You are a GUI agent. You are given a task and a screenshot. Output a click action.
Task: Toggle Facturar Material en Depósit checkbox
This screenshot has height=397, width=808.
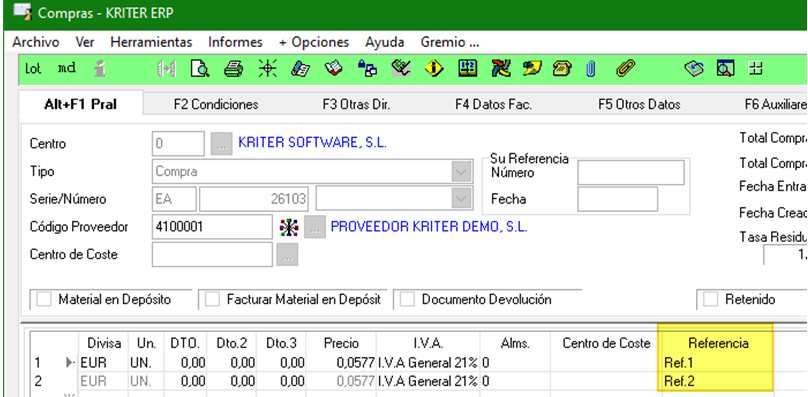212,300
